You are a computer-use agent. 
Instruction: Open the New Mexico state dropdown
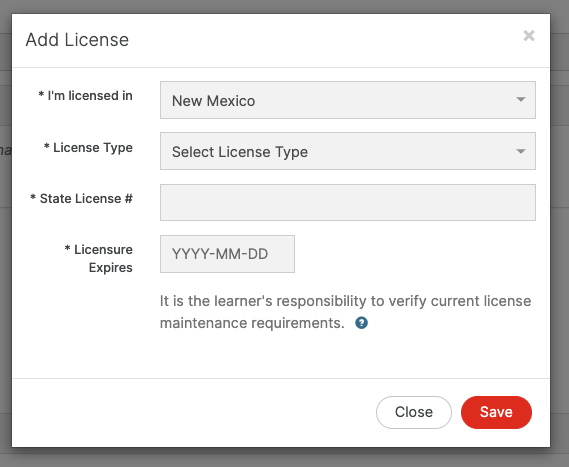tap(348, 100)
